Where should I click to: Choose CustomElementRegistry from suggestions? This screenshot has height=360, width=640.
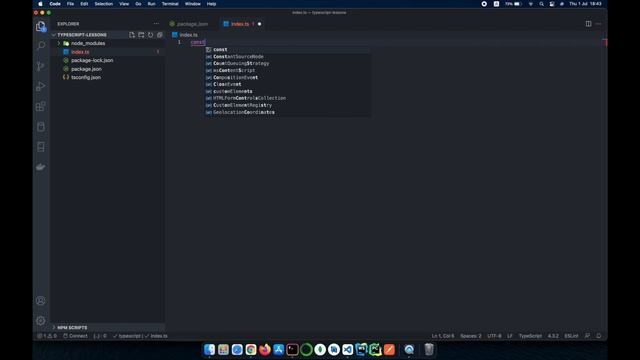point(287,105)
